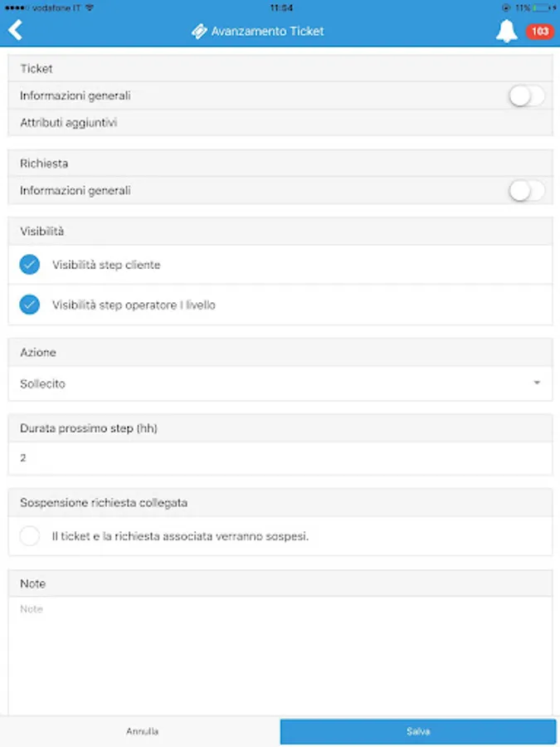Open the Azione dropdown arrow
560x747 pixels.
537,383
